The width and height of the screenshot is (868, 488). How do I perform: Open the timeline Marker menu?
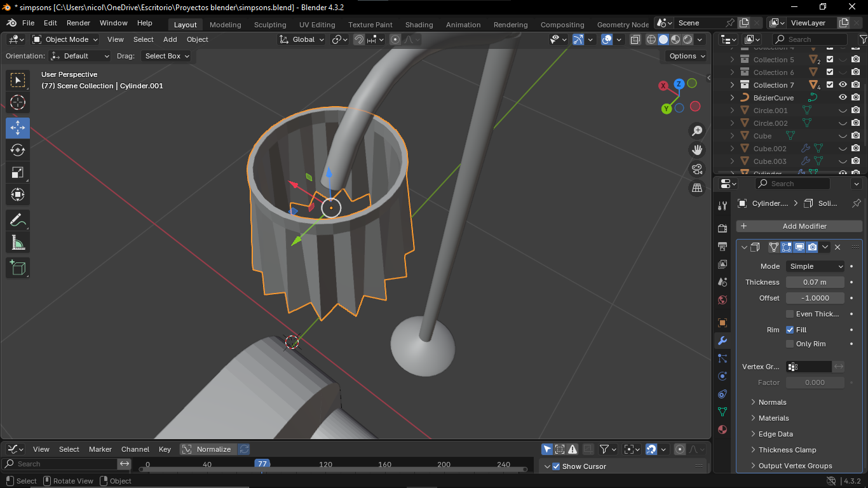pos(100,449)
